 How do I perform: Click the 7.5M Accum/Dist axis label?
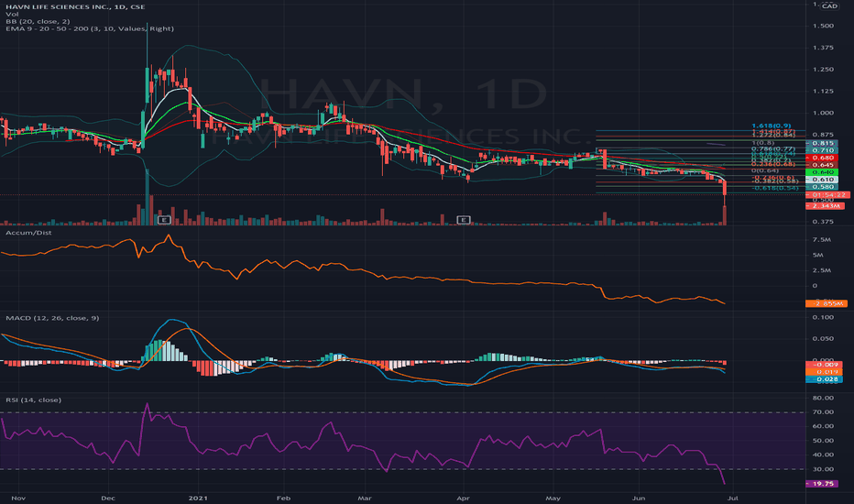click(821, 240)
